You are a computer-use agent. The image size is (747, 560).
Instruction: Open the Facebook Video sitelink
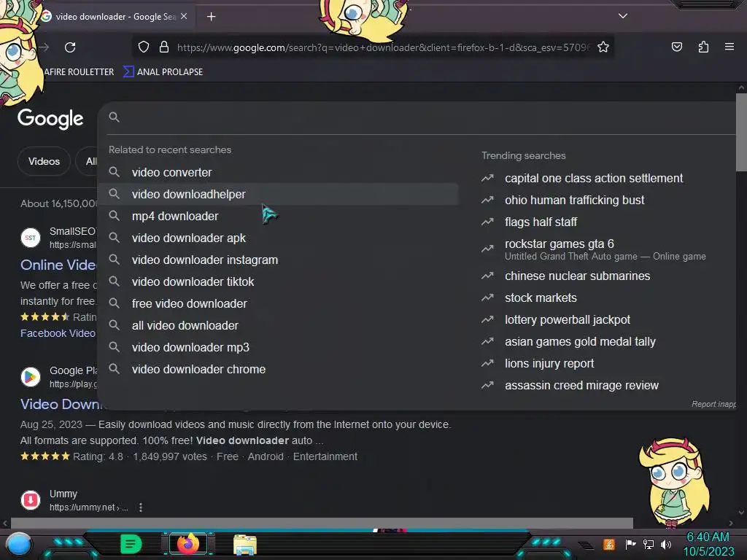point(58,333)
